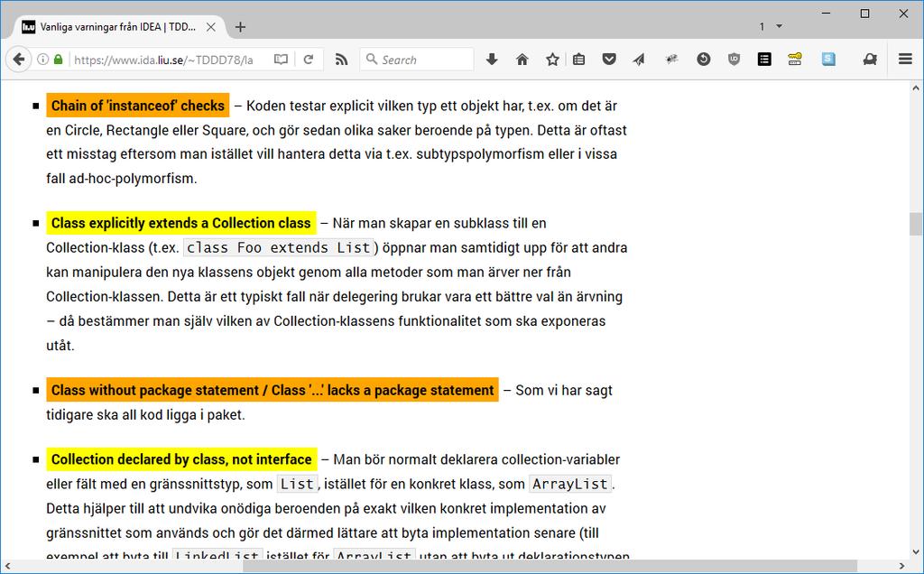
Task: Minimize the browser window
Action: 827,13
